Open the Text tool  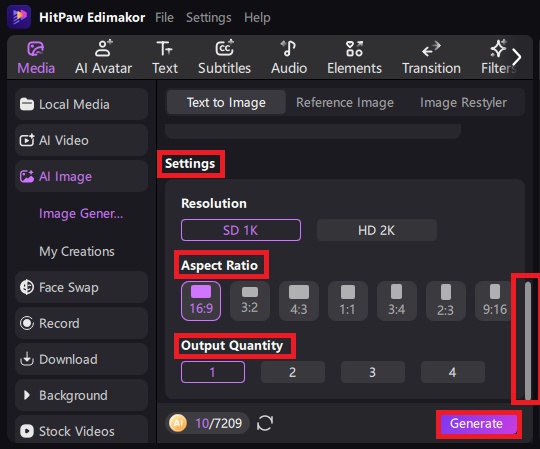click(x=165, y=57)
